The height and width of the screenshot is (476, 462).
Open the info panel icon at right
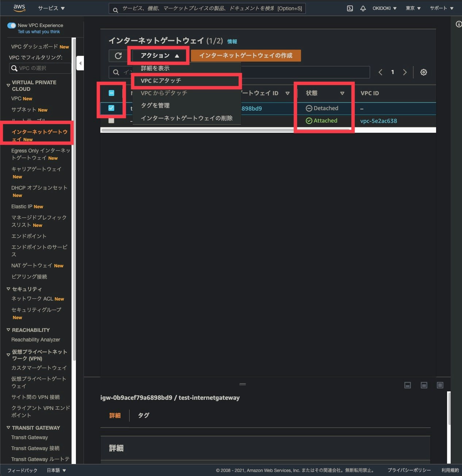(x=458, y=24)
